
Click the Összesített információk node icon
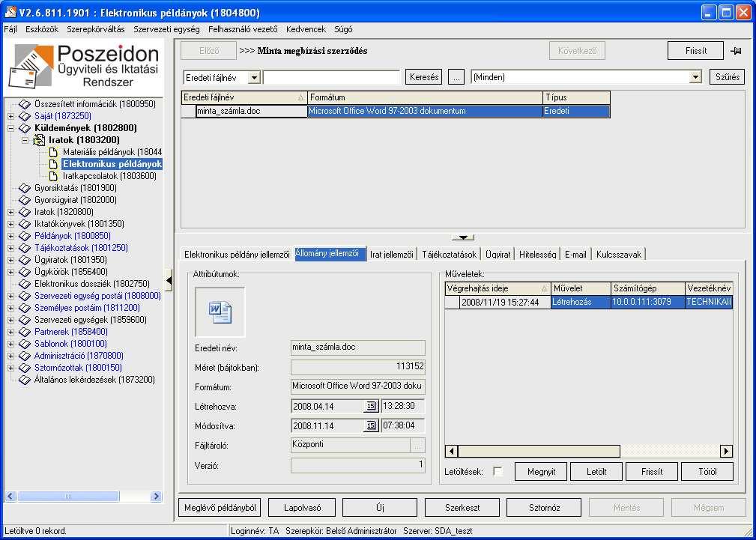pyautogui.click(x=24, y=104)
